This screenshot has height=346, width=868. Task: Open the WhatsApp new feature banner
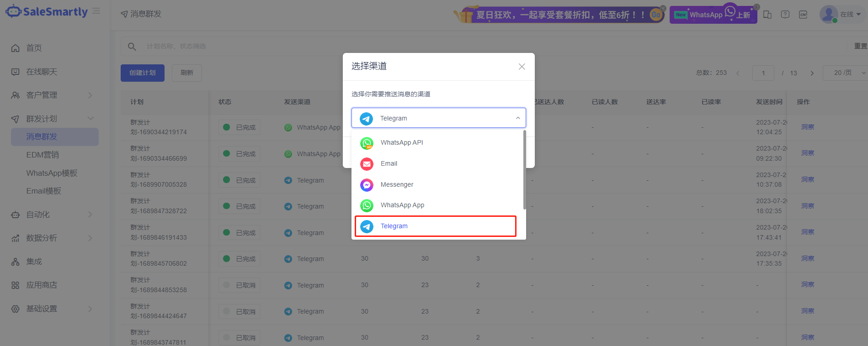[x=714, y=15]
